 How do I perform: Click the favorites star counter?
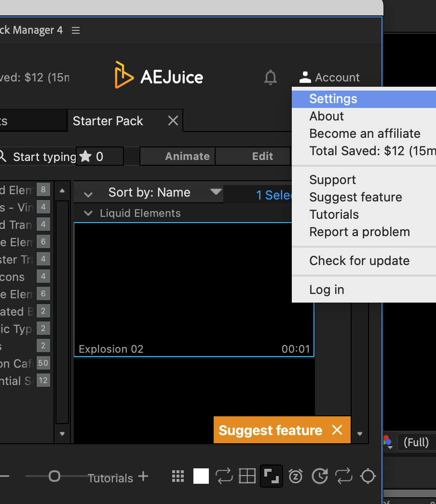[x=100, y=157]
